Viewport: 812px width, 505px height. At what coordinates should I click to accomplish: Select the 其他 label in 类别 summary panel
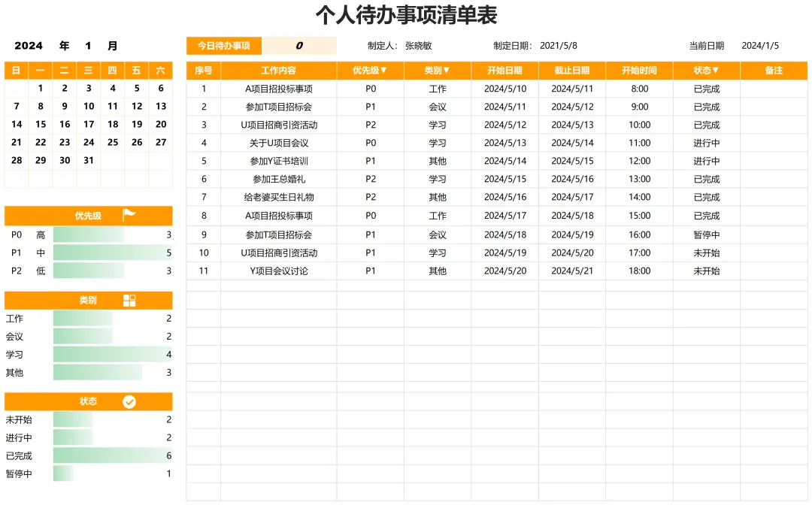(14, 373)
